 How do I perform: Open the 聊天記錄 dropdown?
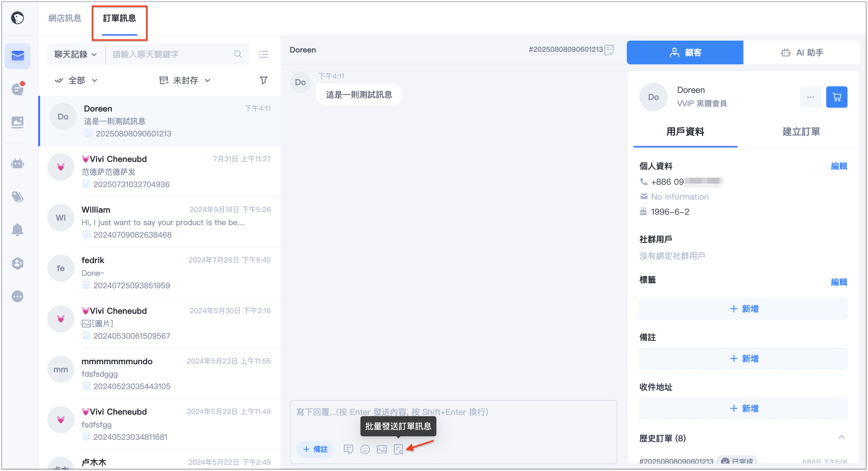[x=76, y=54]
